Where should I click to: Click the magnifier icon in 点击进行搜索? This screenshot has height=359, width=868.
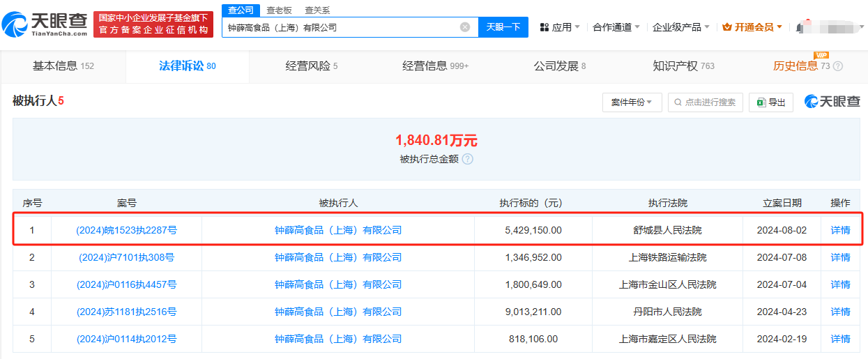678,102
